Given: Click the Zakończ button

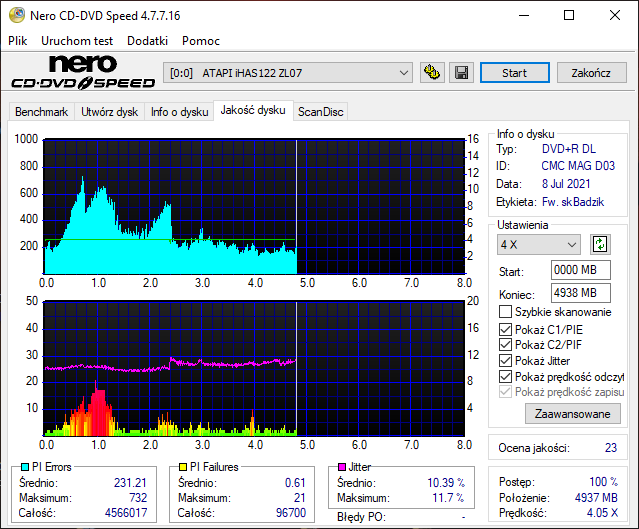Looking at the screenshot, I should click(x=591, y=73).
